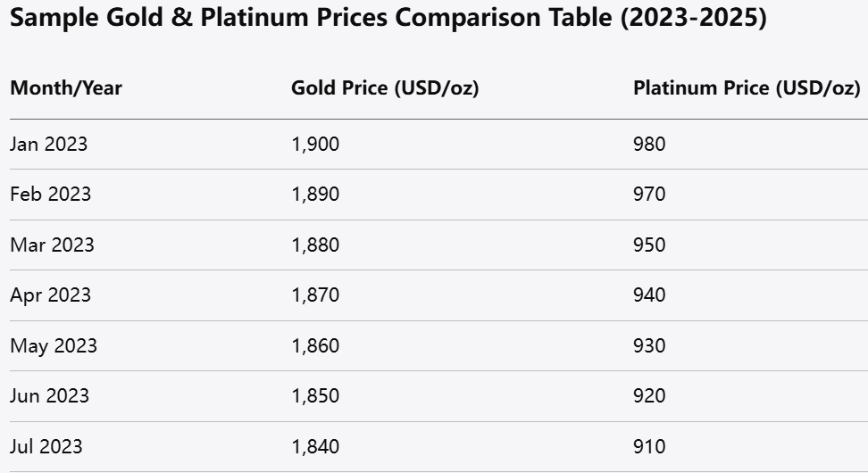Click the table title heading text
The height and width of the screenshot is (473, 868).
[x=388, y=20]
